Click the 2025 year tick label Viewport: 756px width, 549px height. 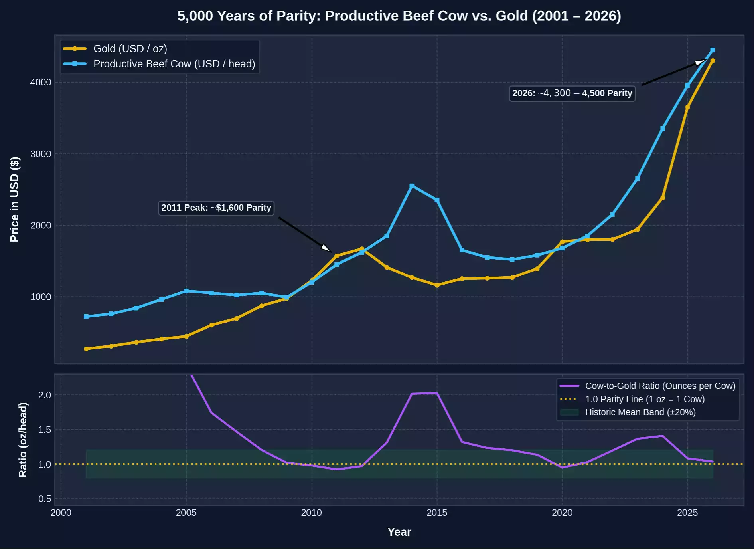687,513
